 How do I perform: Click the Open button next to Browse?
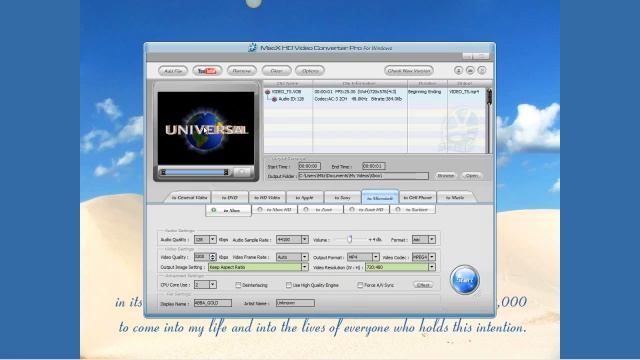click(x=472, y=176)
